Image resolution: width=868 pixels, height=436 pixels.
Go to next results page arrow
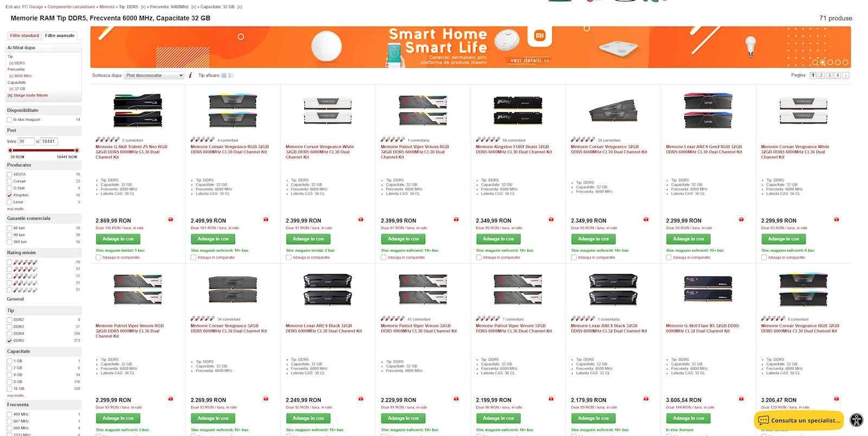[846, 75]
